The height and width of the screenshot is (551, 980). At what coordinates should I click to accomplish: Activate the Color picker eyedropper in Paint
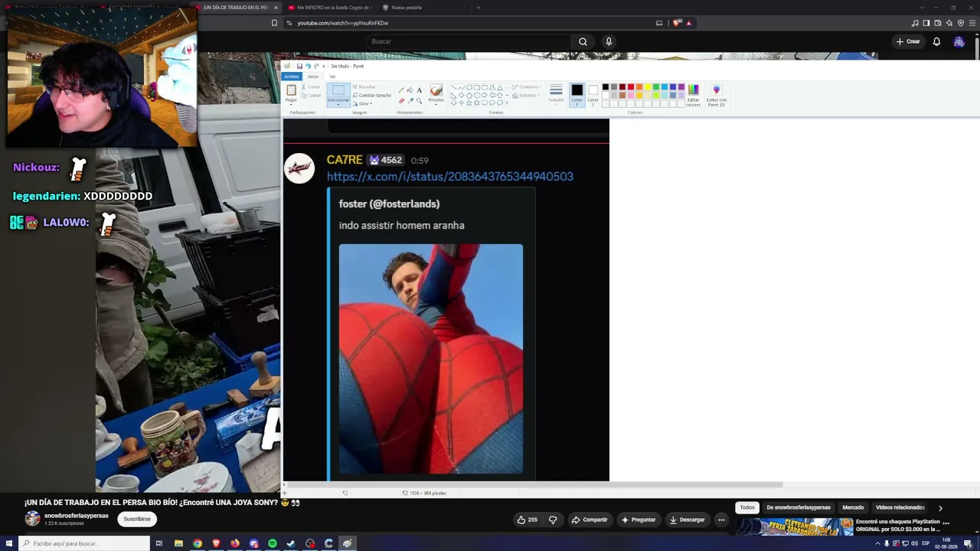coord(410,100)
